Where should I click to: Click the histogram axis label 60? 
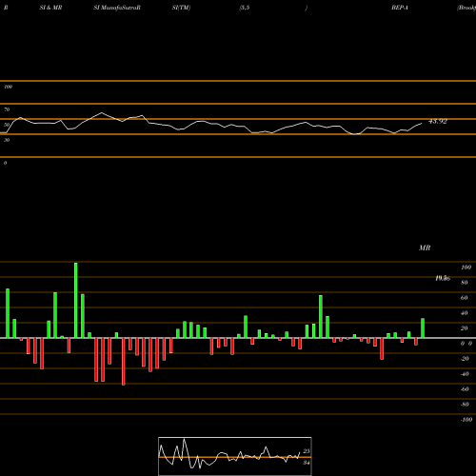[465, 298]
